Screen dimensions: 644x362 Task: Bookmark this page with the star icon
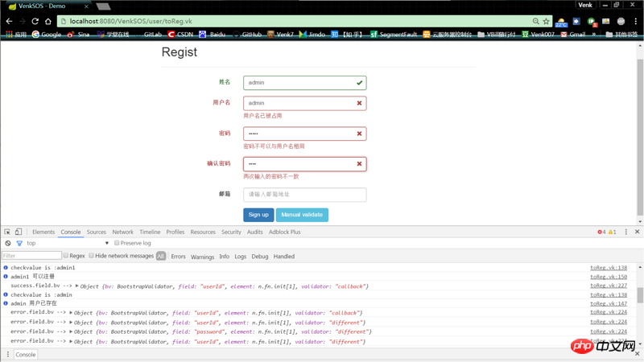coord(547,21)
